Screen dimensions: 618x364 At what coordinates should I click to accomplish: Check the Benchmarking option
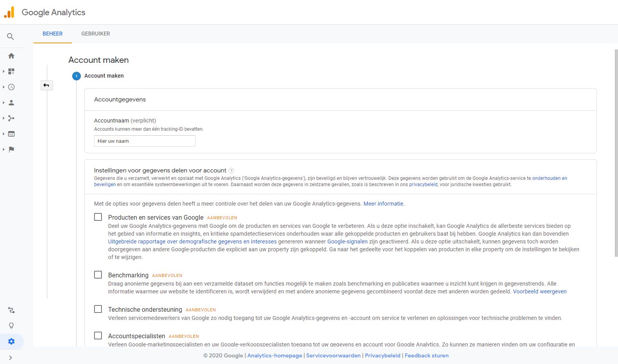point(98,275)
